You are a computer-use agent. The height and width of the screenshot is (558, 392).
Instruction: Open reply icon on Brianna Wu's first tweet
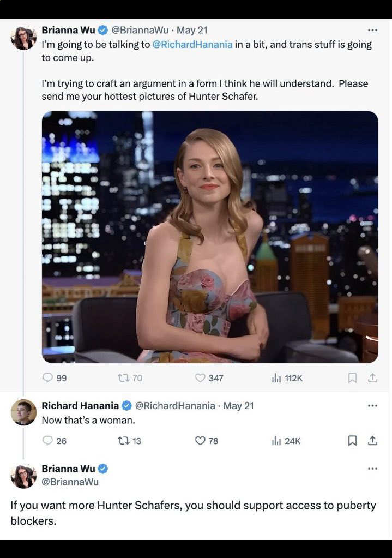coord(47,377)
